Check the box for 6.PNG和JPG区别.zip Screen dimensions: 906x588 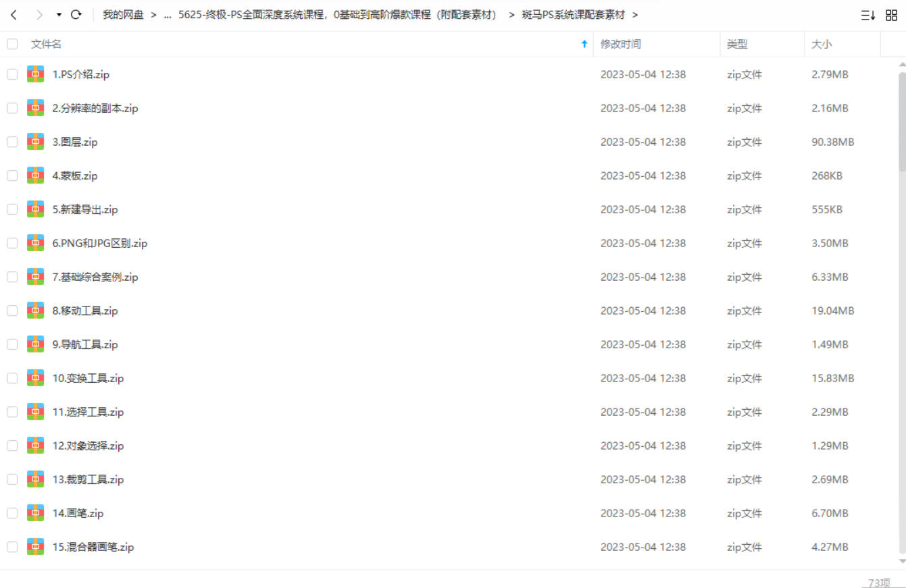click(12, 243)
